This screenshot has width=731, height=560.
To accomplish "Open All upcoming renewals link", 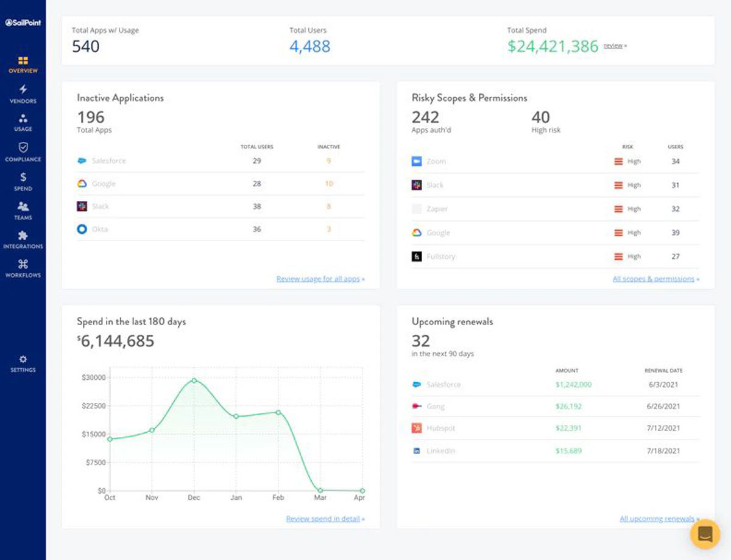I will 657,519.
